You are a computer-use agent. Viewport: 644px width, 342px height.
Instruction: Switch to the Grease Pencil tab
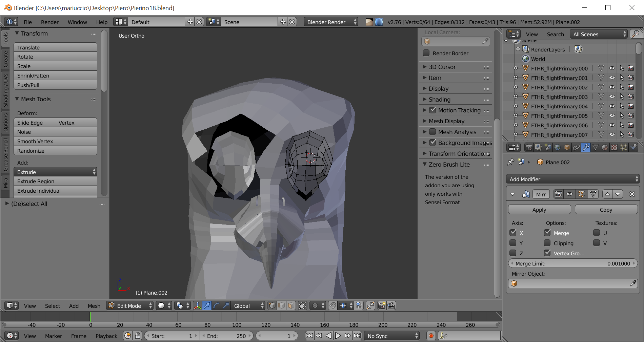coord(5,154)
